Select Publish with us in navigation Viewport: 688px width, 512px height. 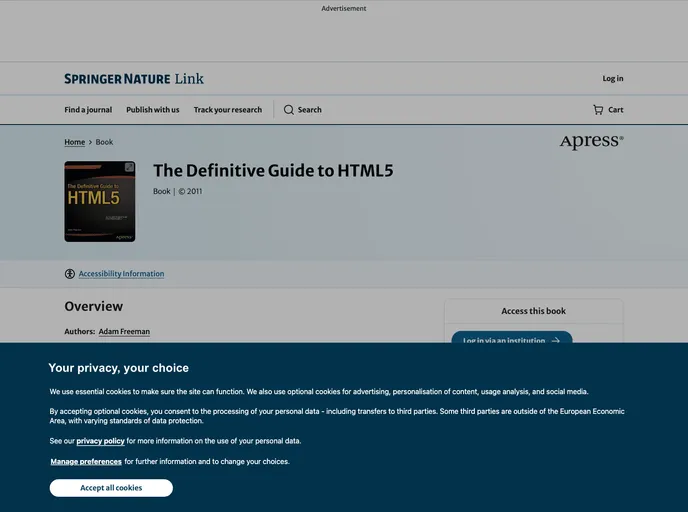click(x=153, y=110)
